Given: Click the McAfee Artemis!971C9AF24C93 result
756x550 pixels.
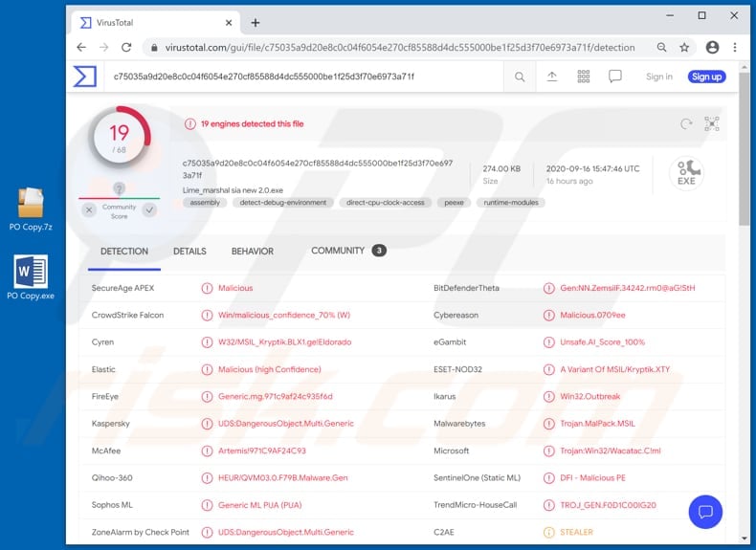Looking at the screenshot, I should (x=262, y=451).
